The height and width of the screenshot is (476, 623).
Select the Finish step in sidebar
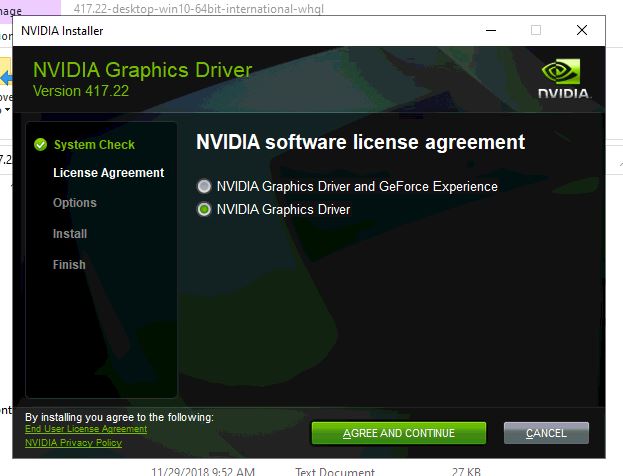click(x=69, y=265)
